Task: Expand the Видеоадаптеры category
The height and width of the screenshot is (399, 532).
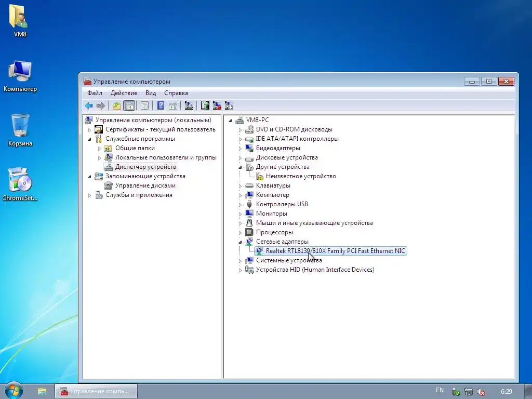Action: coord(240,149)
